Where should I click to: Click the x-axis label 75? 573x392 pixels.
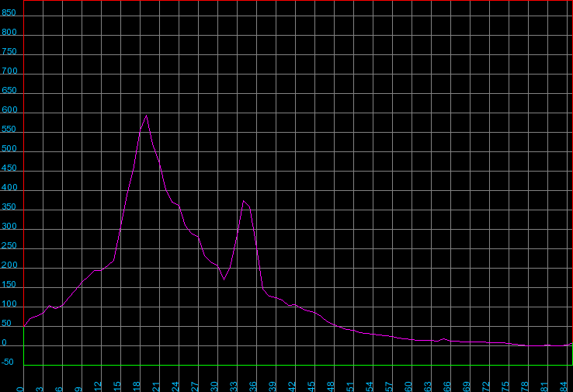505,387
